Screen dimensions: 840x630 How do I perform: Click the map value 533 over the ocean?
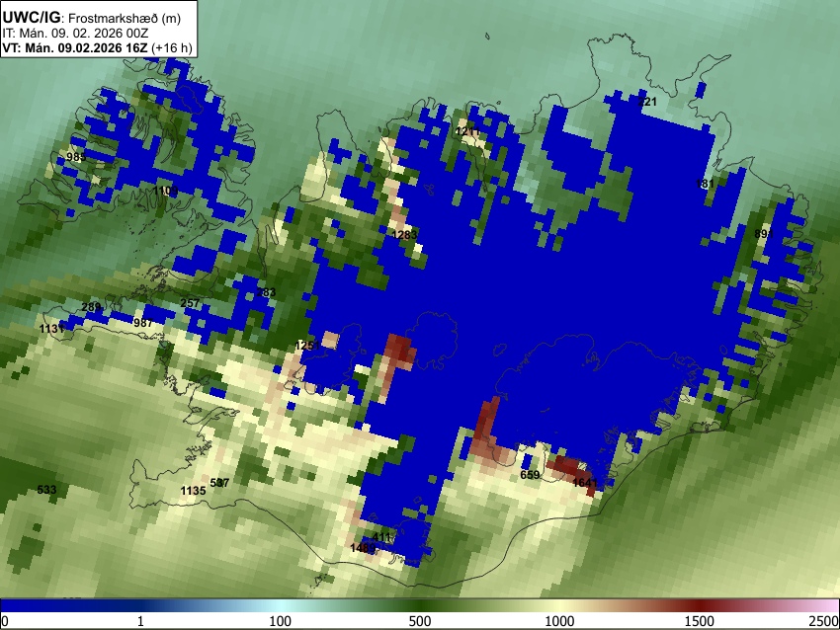tap(46, 489)
